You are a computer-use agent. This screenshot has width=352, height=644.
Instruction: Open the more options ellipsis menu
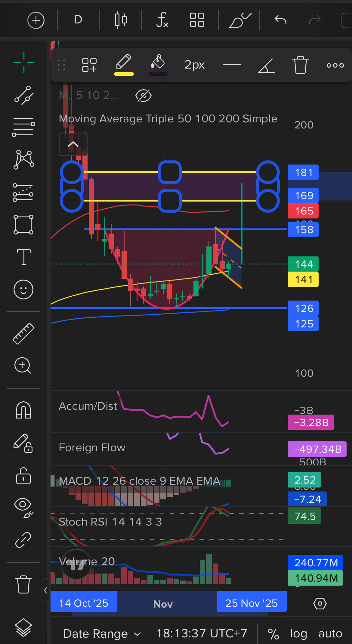(x=335, y=65)
